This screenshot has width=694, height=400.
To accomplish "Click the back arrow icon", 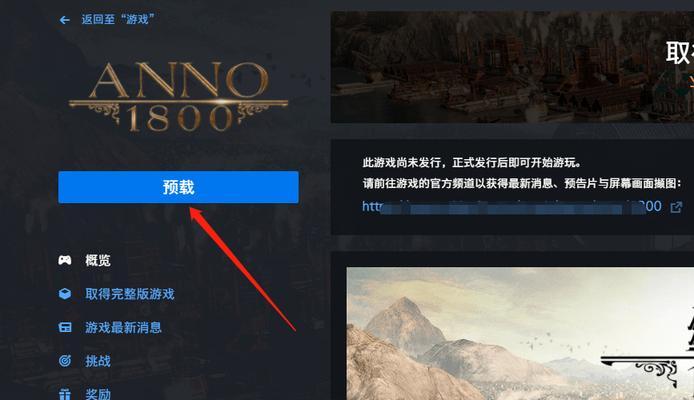I will (65, 20).
